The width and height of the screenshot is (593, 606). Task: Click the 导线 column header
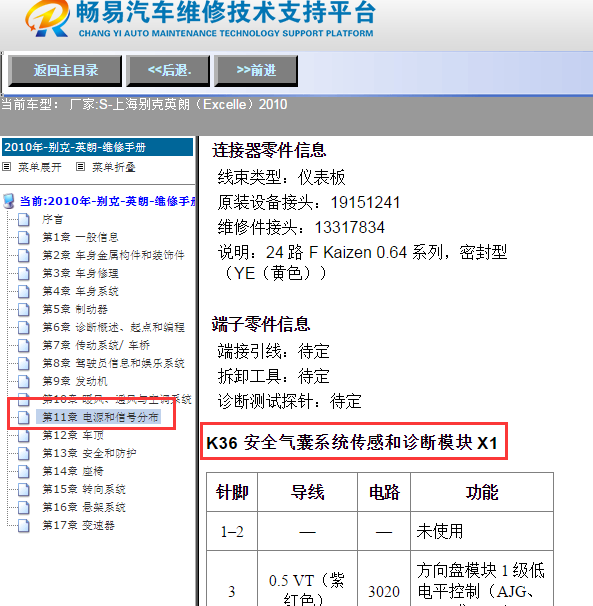(x=307, y=492)
